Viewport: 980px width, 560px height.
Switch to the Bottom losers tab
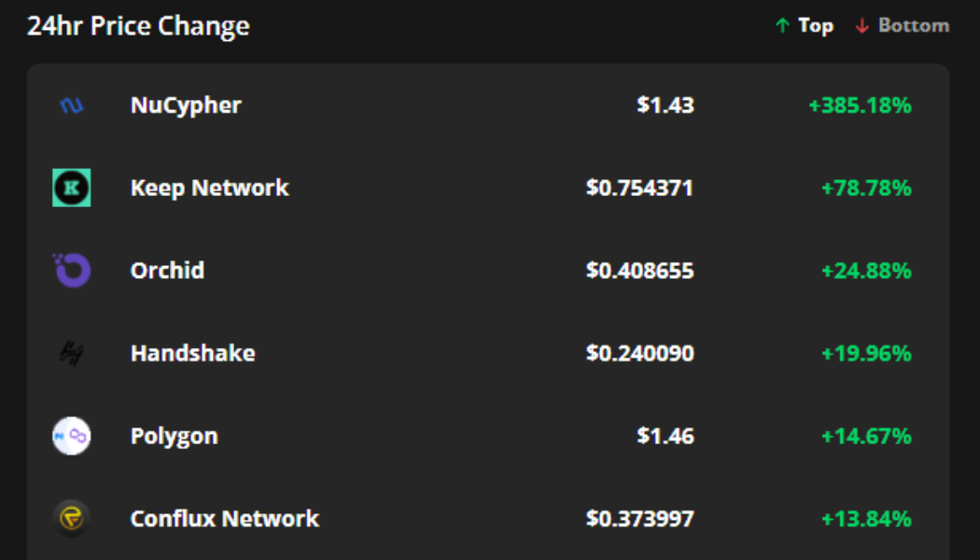(913, 26)
